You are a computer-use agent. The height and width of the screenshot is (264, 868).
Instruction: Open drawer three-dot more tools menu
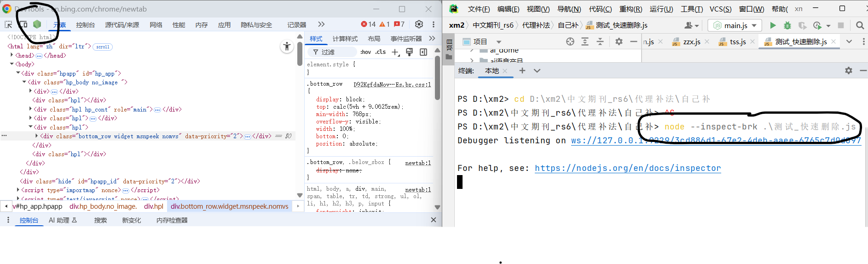tap(8, 220)
